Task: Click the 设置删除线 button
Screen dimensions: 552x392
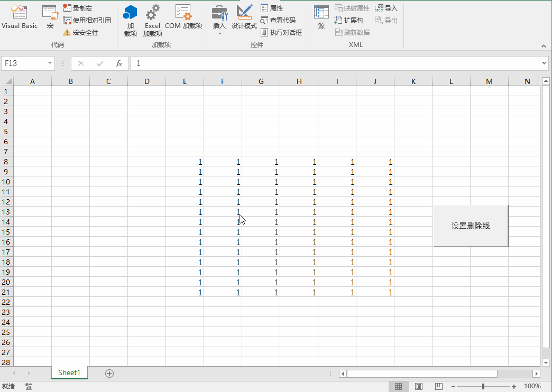Action: click(x=471, y=226)
